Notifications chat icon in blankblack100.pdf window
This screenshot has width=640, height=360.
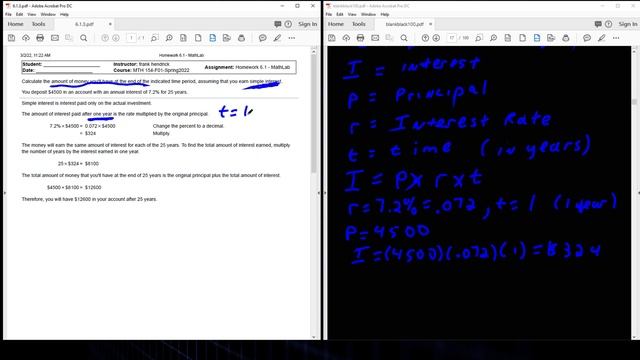(x=598, y=24)
